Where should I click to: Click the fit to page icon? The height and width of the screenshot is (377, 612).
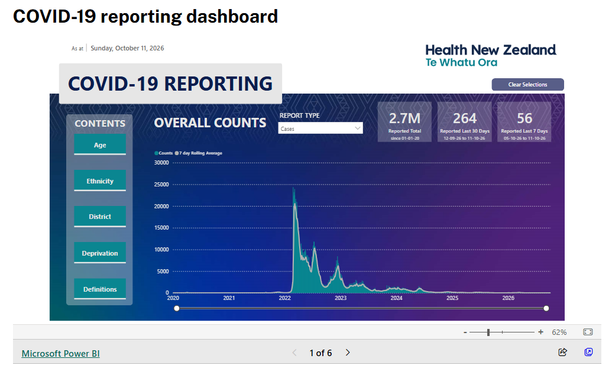[588, 332]
